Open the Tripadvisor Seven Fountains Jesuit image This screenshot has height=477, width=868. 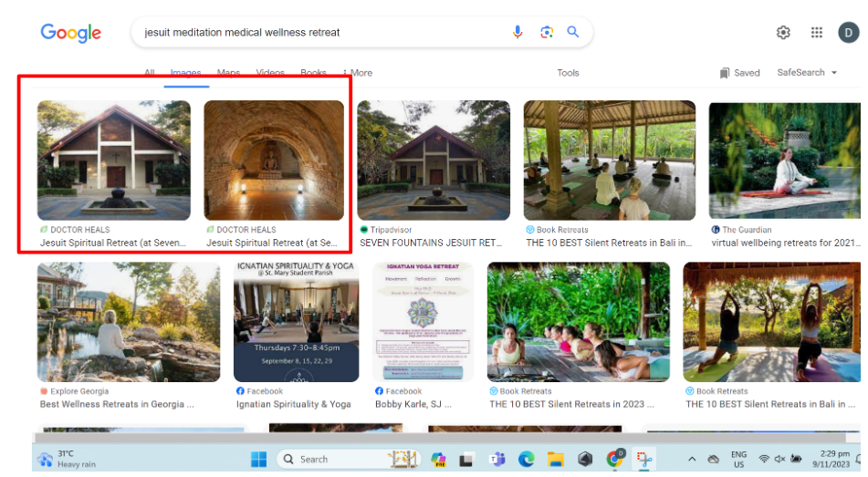[433, 160]
